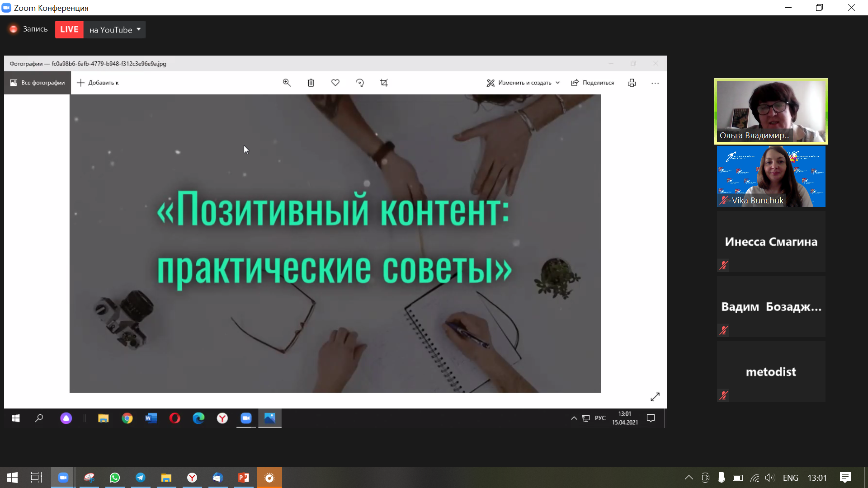This screenshot has height=488, width=868.
Task: Add photo to favorites with heart icon
Action: click(335, 83)
